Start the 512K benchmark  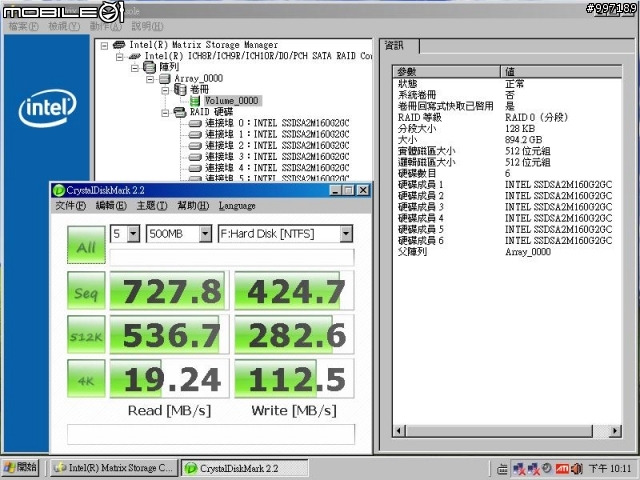point(86,334)
